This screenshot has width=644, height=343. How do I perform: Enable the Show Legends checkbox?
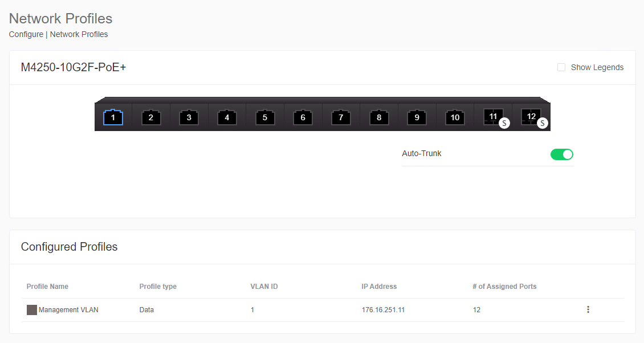[561, 67]
